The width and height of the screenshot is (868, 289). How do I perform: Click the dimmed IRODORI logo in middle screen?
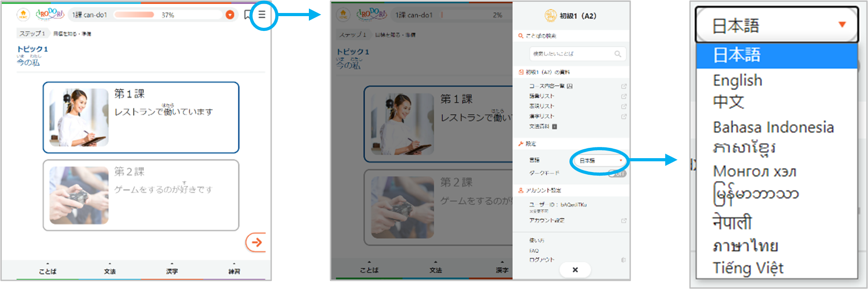[371, 14]
